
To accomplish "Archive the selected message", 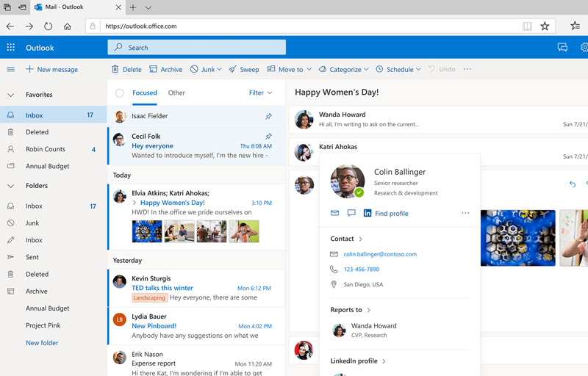I will pos(166,69).
